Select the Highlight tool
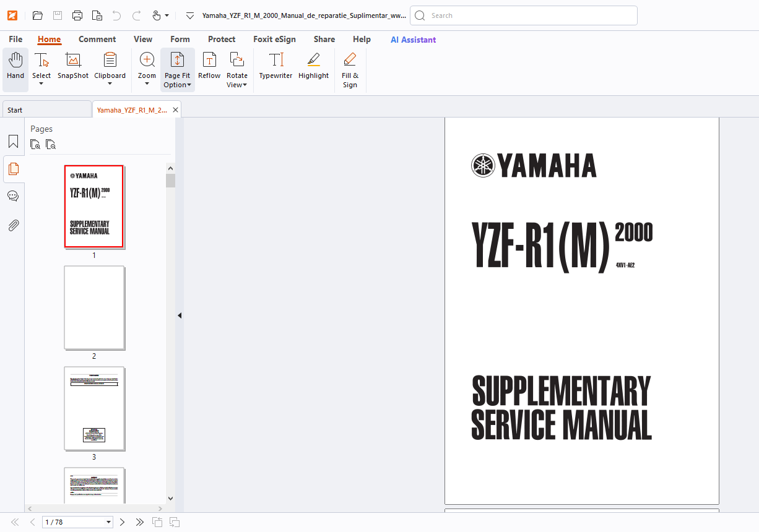This screenshot has width=759, height=532. coord(313,66)
